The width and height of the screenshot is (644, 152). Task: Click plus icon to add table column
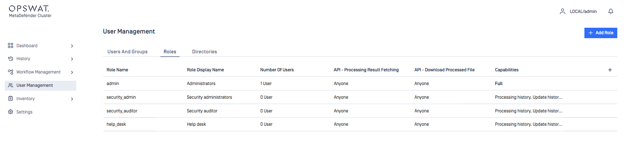[x=610, y=70]
